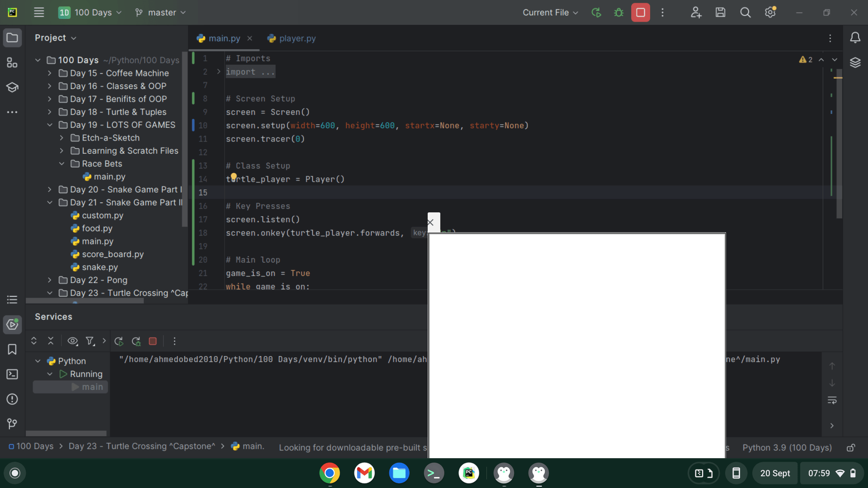Expand the Etch-a-Sketch folder
This screenshot has width=868, height=488.
(x=62, y=138)
